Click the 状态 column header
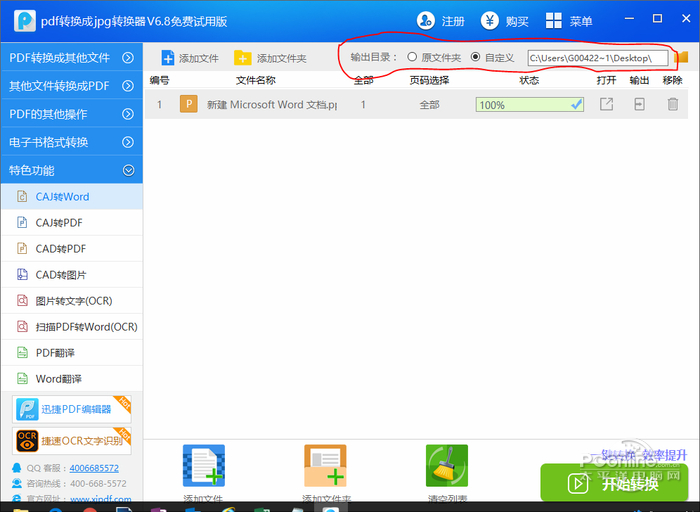Viewport: 700px width, 512px height. point(529,80)
